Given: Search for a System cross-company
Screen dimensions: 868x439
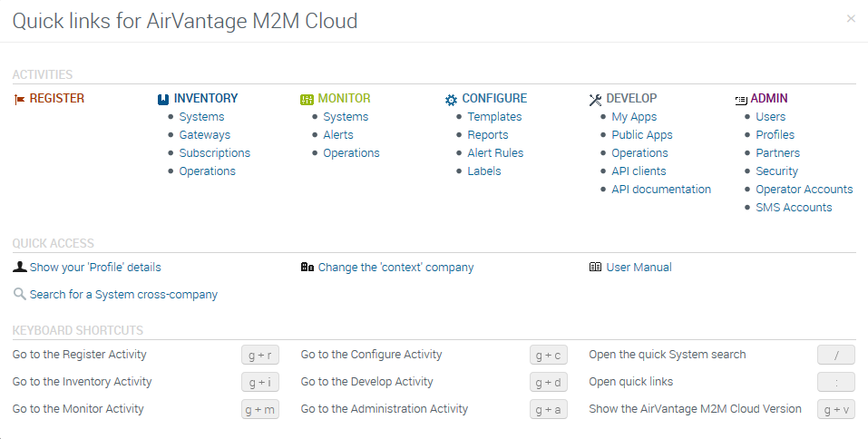Looking at the screenshot, I should (123, 295).
